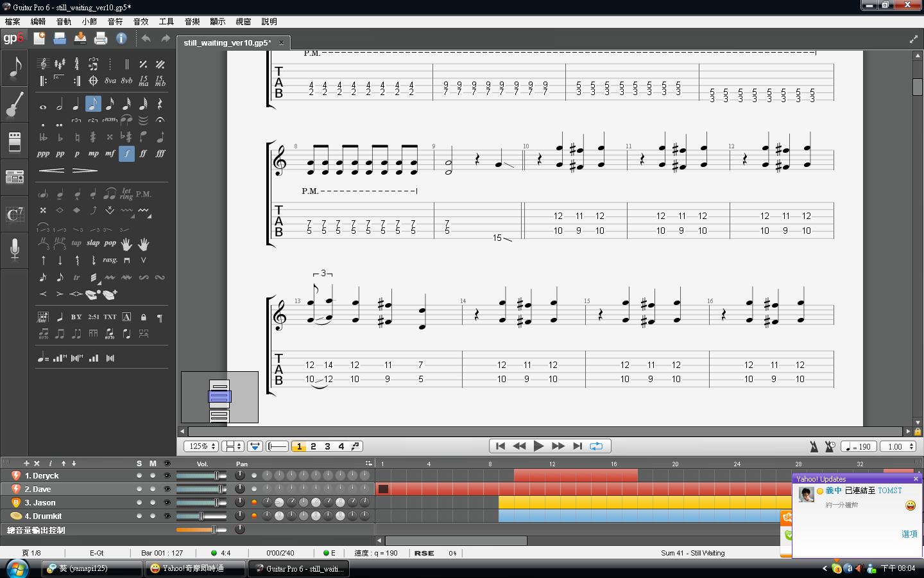Viewport: 924px width, 578px height.
Task: Select the ppp dynamic marking
Action: [43, 153]
